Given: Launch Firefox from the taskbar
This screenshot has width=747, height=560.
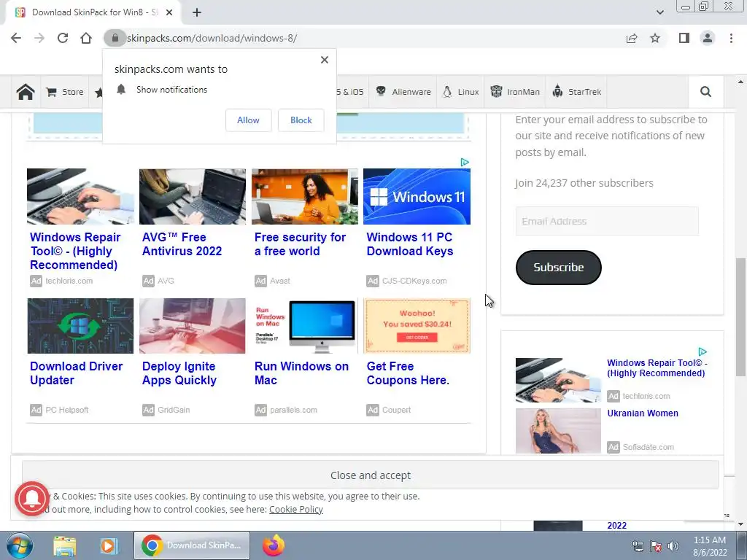Looking at the screenshot, I should (x=274, y=545).
